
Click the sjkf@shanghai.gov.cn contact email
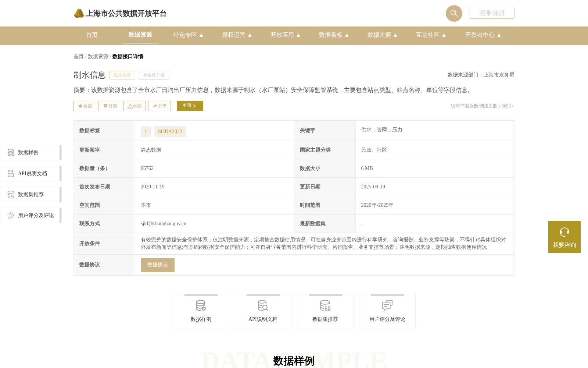pyautogui.click(x=164, y=223)
